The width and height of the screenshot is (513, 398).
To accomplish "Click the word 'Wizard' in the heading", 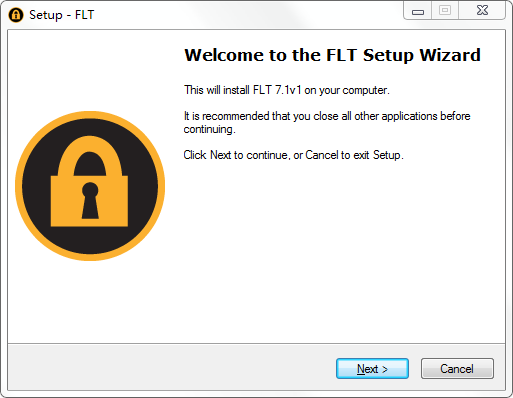I will [450, 55].
